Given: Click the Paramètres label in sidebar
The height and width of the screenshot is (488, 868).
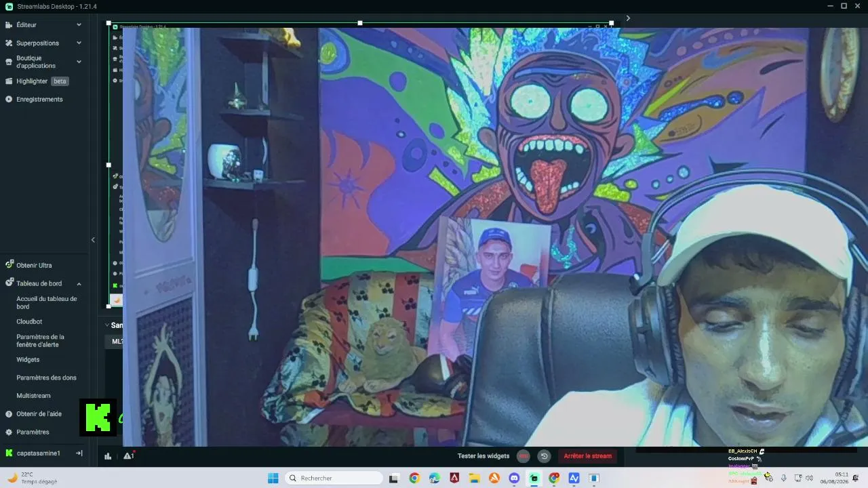Looking at the screenshot, I should [33, 432].
